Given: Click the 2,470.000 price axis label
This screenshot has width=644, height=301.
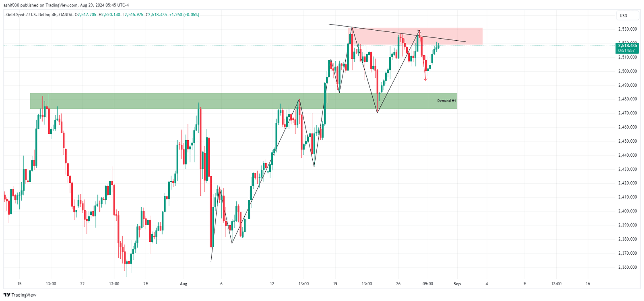Looking at the screenshot, I should click(x=627, y=113).
